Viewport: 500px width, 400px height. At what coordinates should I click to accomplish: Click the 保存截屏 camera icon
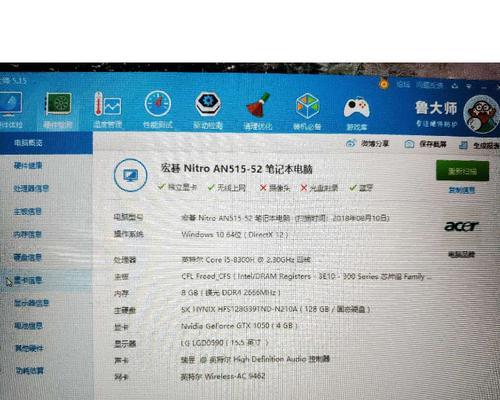click(x=409, y=144)
